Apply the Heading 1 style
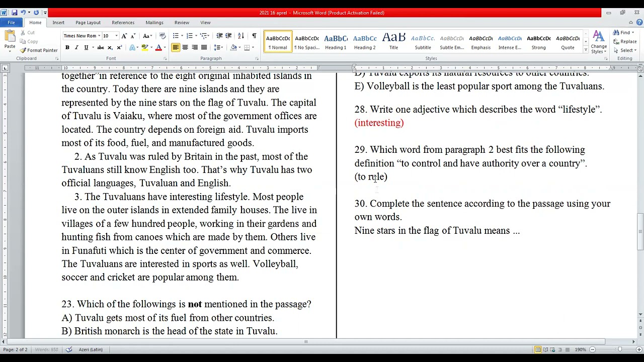Image resolution: width=644 pixels, height=362 pixels. click(x=336, y=42)
